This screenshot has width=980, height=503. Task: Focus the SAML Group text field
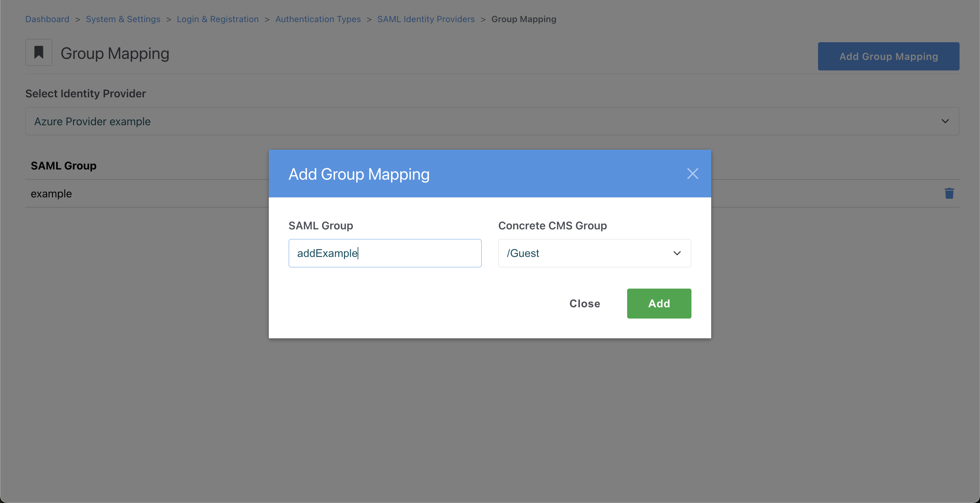(x=385, y=253)
